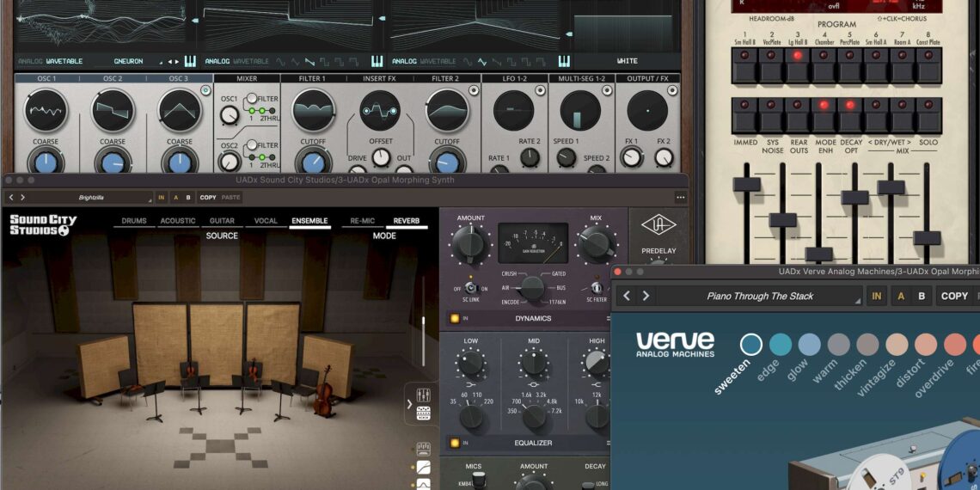Click the Sound City Studios logo
Screen dimensions: 980x490
point(43,225)
